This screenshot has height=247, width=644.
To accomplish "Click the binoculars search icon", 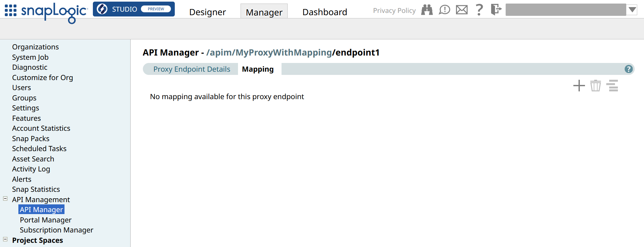I will (427, 10).
